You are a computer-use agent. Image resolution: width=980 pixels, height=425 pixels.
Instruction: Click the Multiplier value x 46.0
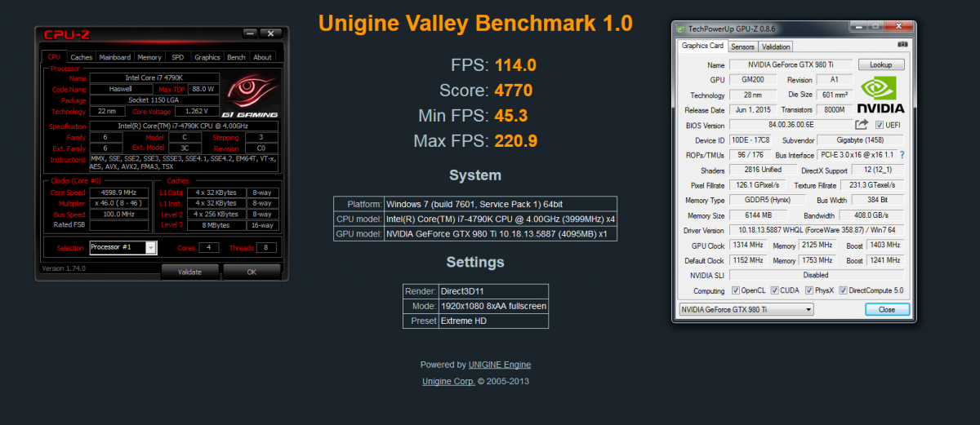point(119,202)
